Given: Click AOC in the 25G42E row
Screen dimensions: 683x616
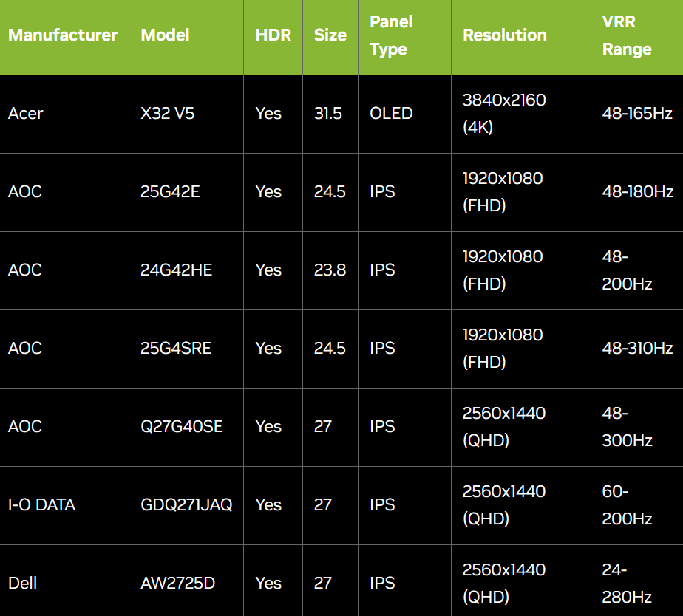Looking at the screenshot, I should 25,192.
